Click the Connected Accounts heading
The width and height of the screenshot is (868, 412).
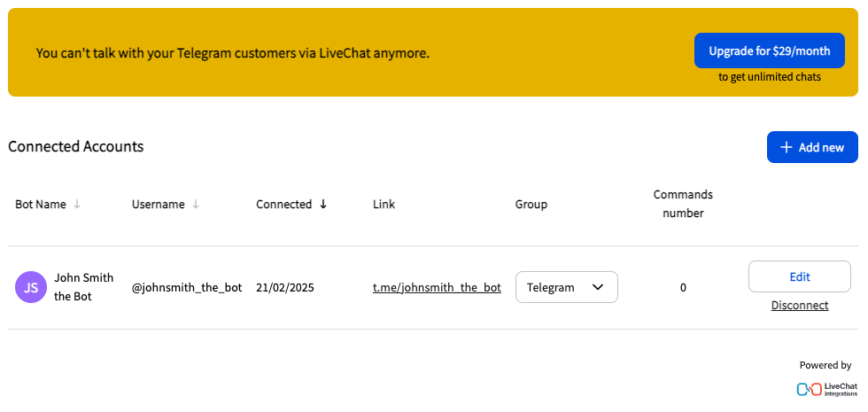point(76,146)
